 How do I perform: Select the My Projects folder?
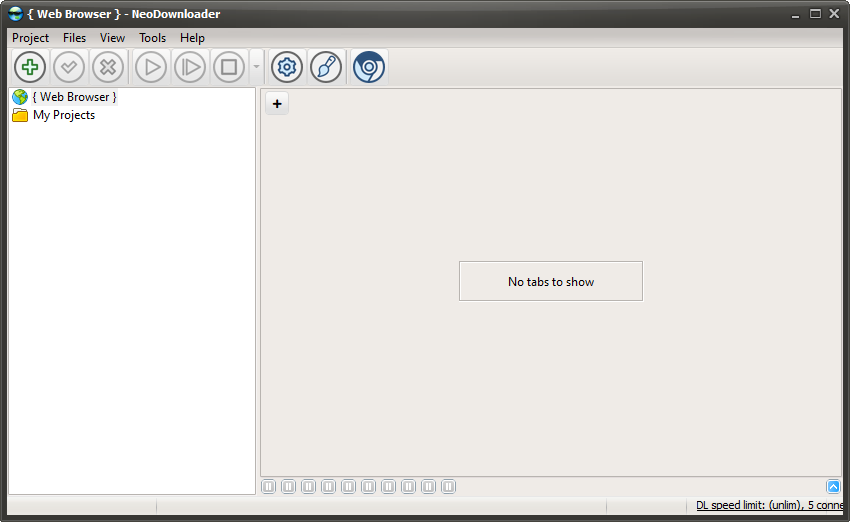click(64, 115)
